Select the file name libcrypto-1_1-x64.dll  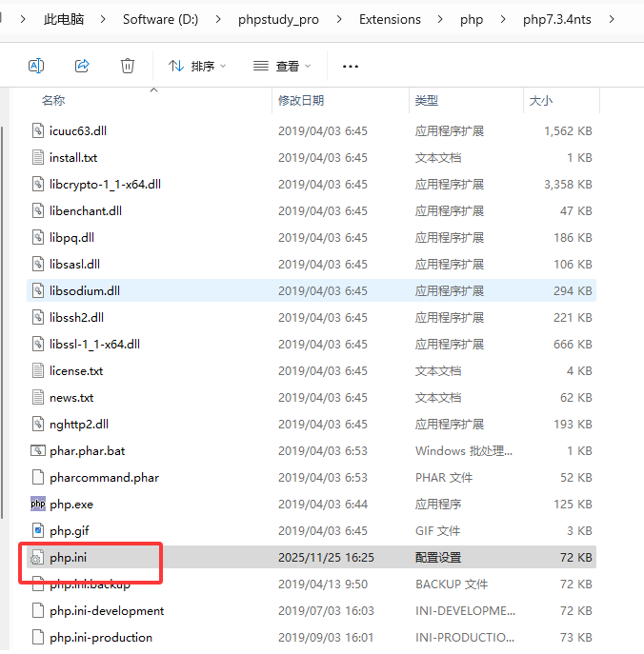coord(105,185)
